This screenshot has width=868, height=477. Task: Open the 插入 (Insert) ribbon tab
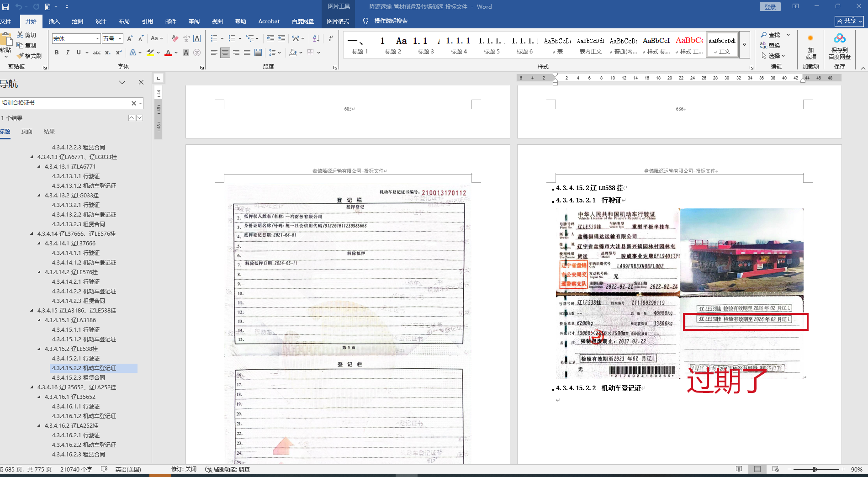tap(54, 21)
